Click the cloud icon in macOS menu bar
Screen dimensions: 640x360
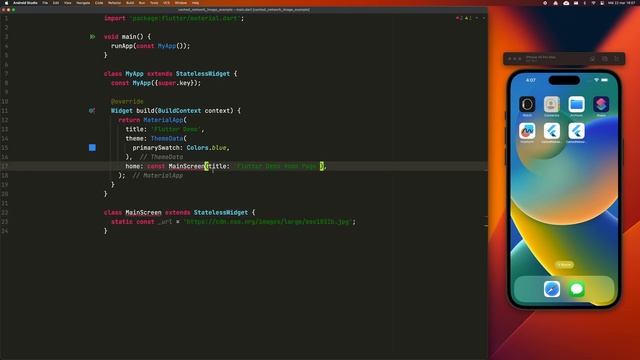pos(566,3)
